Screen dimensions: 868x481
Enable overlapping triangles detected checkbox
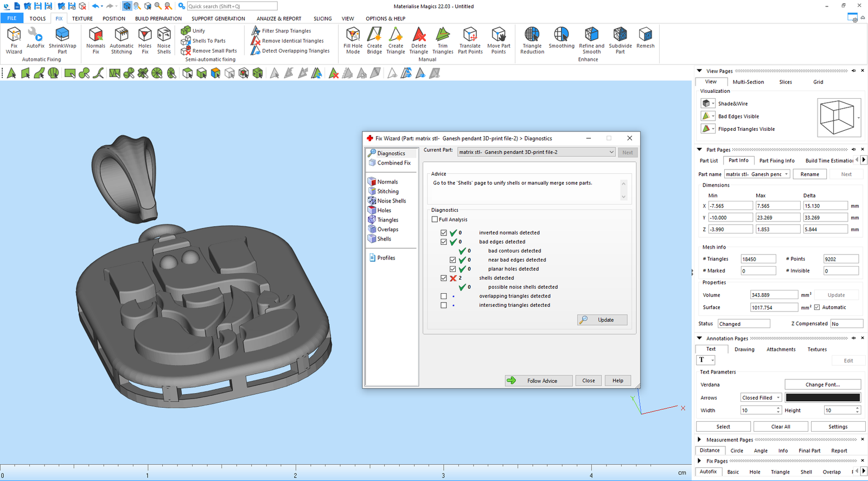pyautogui.click(x=444, y=296)
